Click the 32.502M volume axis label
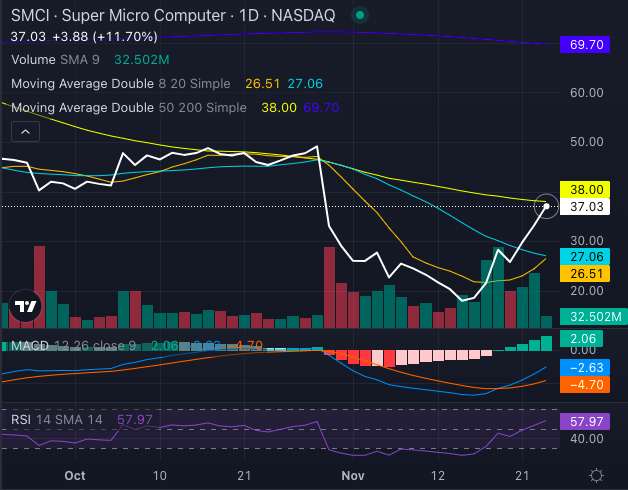Viewport: 628px width, 490px height. coord(591,316)
